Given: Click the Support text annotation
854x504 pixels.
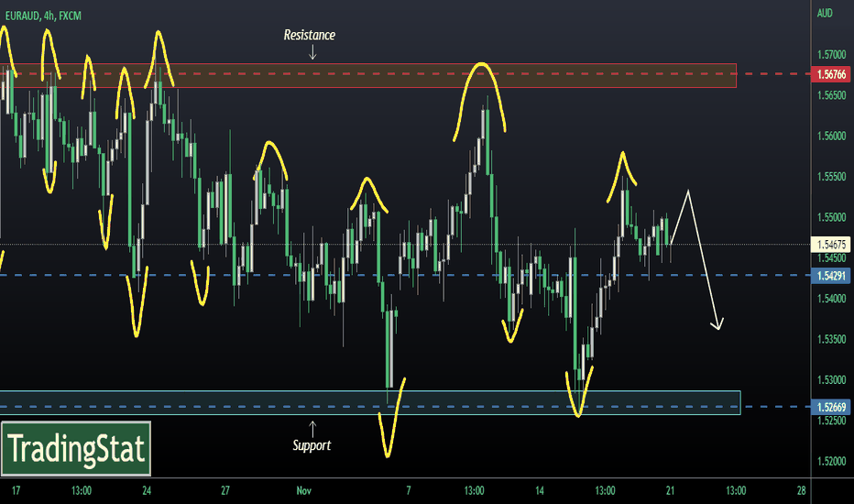Looking at the screenshot, I should tap(312, 445).
